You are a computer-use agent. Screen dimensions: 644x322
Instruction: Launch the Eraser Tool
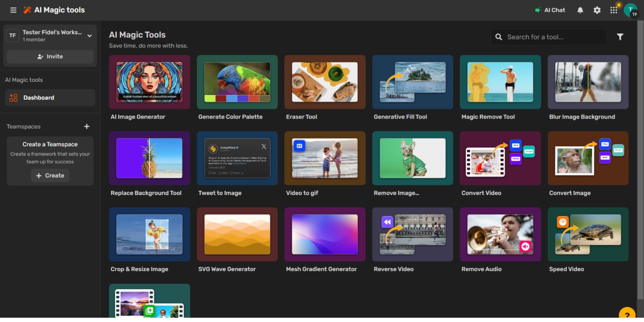point(325,82)
